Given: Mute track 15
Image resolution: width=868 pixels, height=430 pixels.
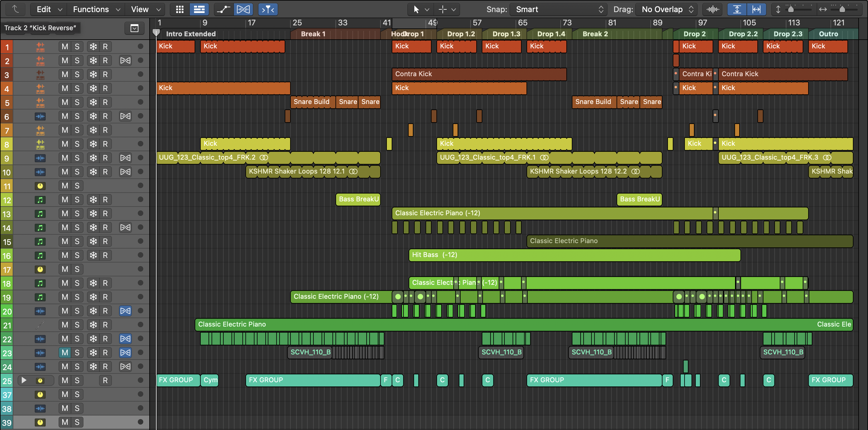Looking at the screenshot, I should pyautogui.click(x=65, y=242).
